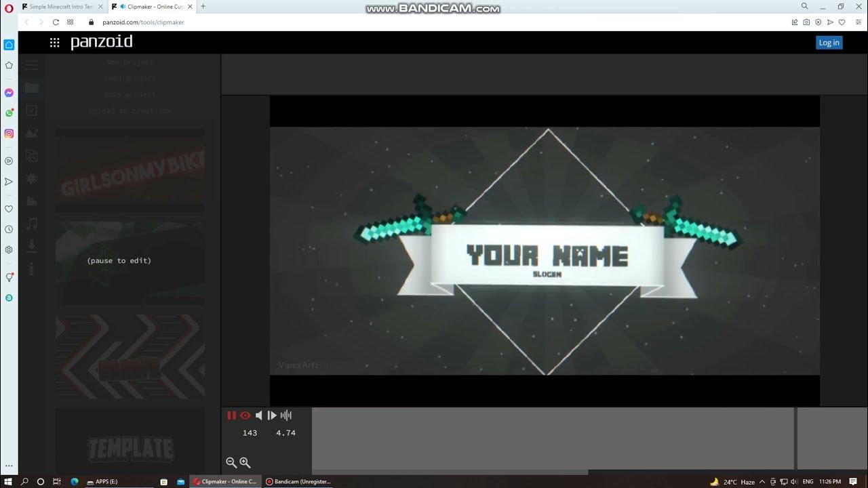
Task: Click the step-forward play icon
Action: (x=272, y=415)
